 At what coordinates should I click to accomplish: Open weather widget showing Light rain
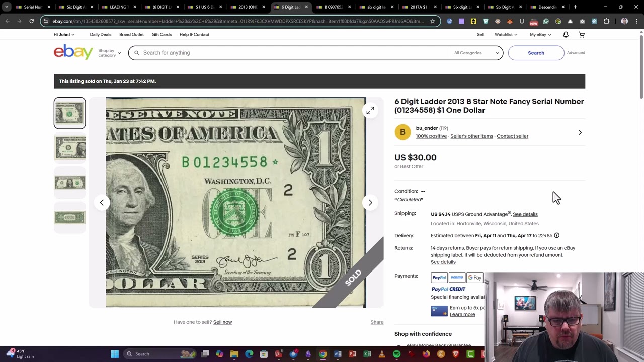click(21, 354)
